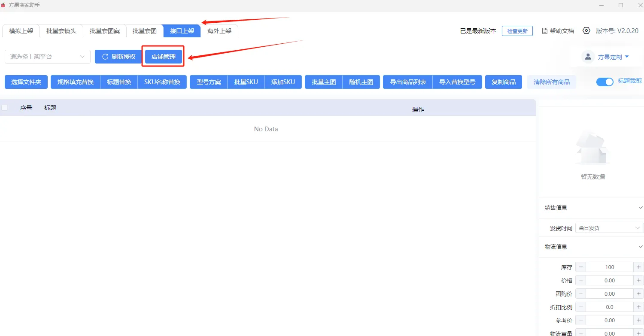Click the 检查更新 button
644x336 pixels.
[517, 31]
